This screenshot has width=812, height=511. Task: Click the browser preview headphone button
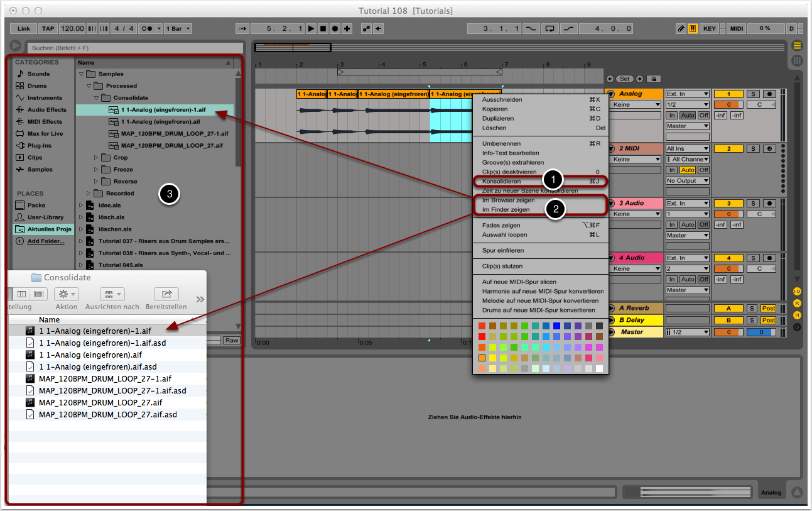15,47
